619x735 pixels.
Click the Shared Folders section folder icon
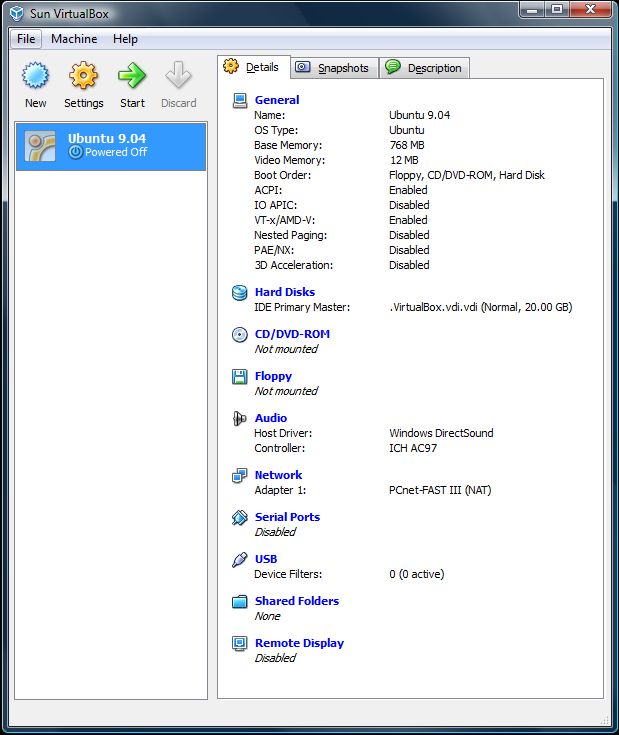(240, 601)
